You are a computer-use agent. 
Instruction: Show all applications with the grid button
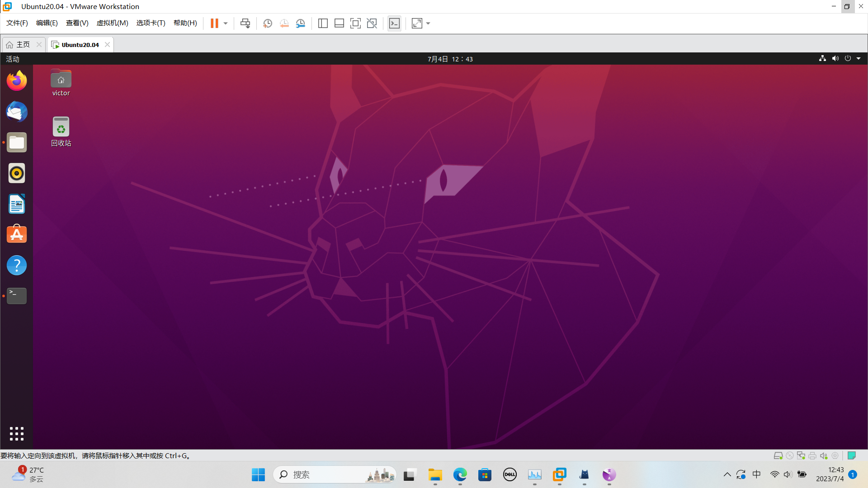tap(17, 434)
